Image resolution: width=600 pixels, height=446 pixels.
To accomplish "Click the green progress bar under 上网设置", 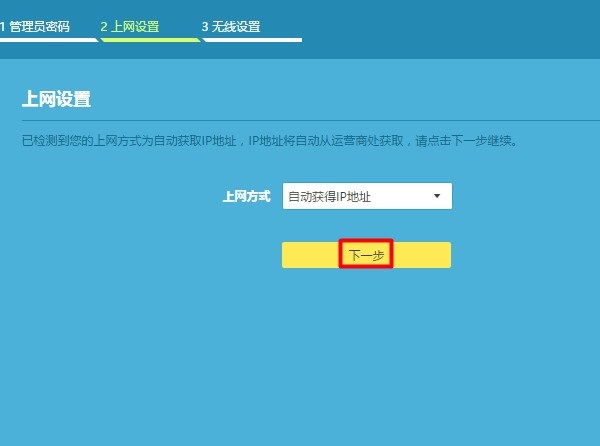I will 150,40.
